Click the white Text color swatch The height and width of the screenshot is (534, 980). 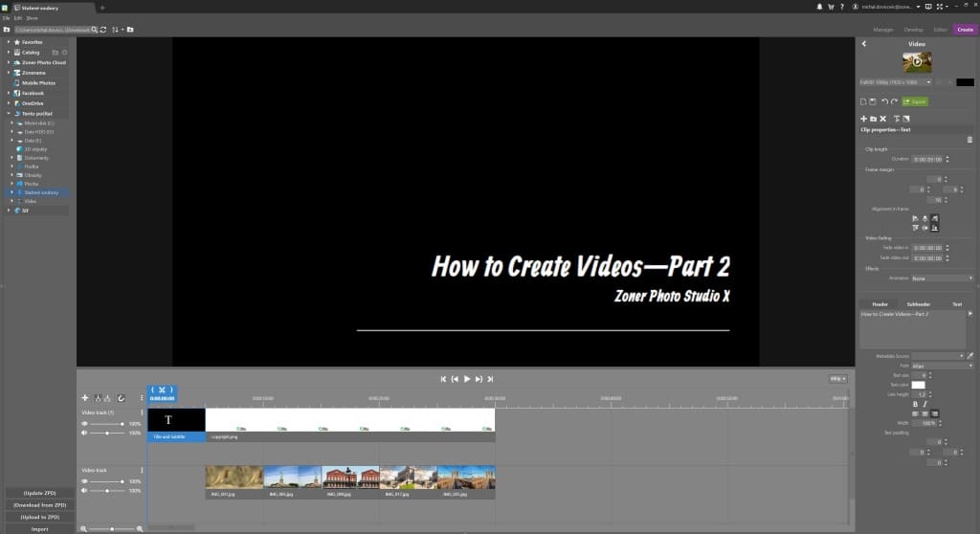pos(918,385)
